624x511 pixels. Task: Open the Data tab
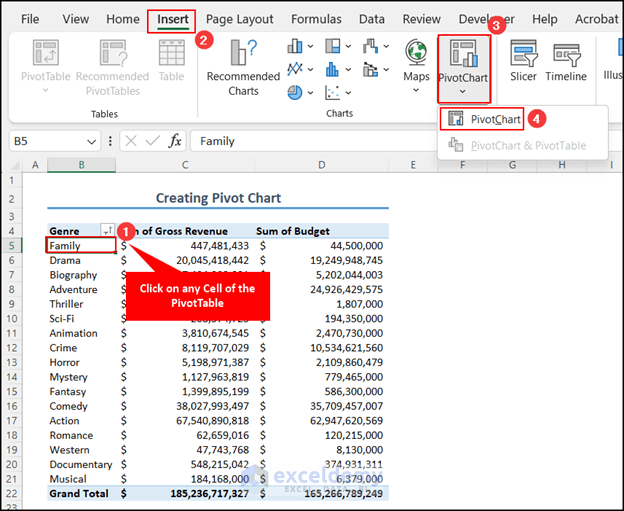point(372,19)
